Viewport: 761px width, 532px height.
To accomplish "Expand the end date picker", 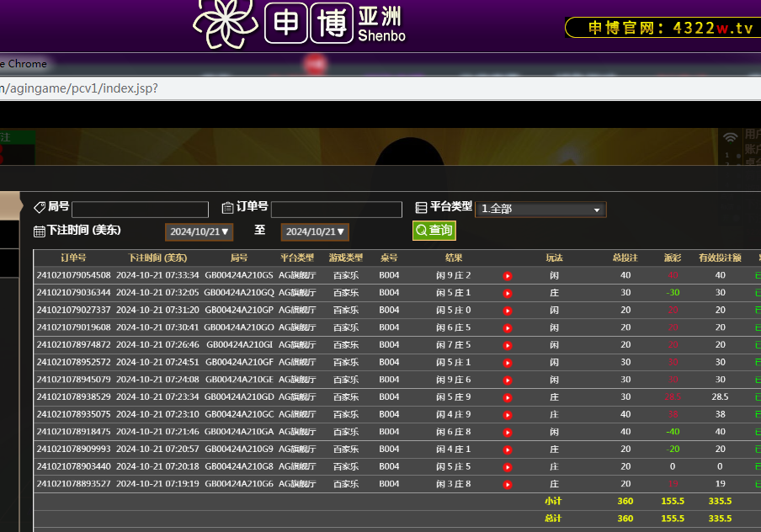I will point(315,231).
